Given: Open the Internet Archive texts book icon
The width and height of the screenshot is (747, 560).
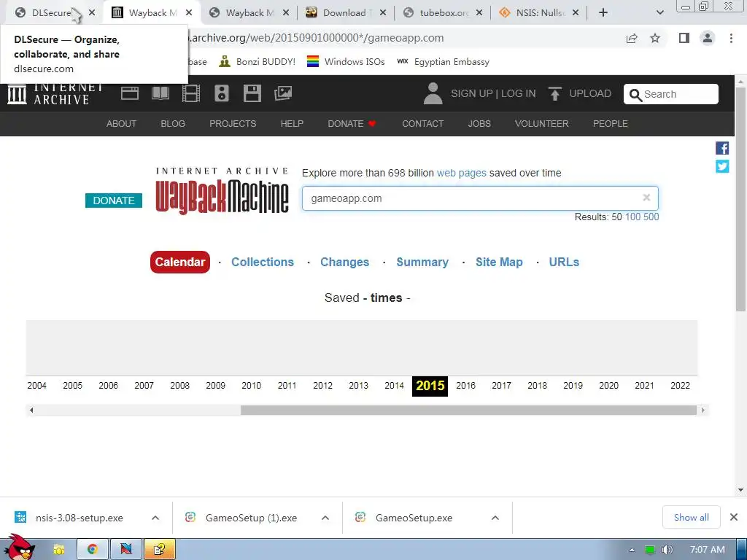Looking at the screenshot, I should click(160, 93).
